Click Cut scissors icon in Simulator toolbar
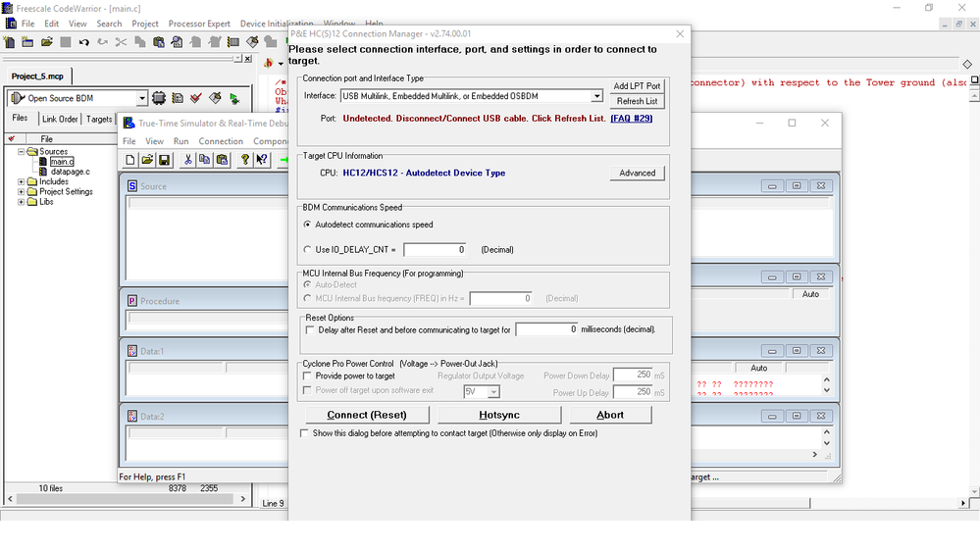This screenshot has width=980, height=551. point(187,160)
